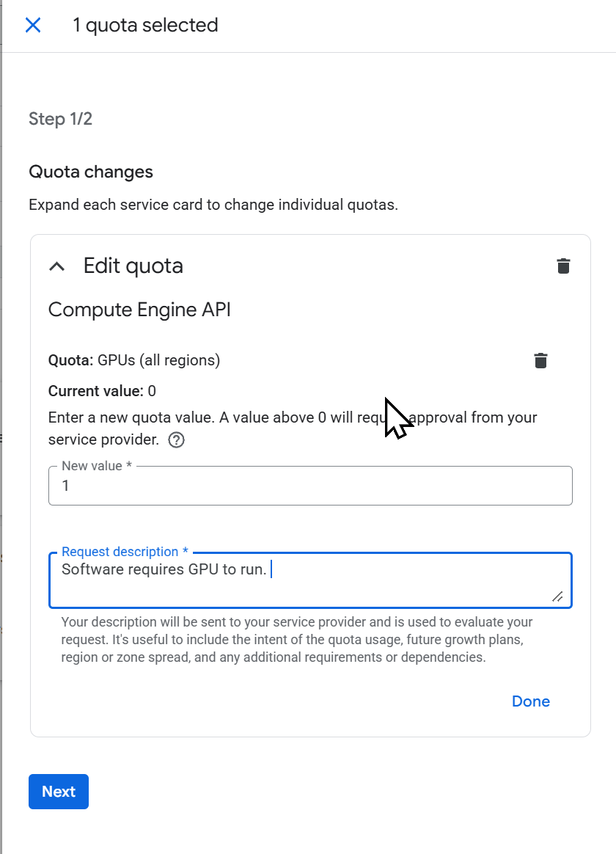Screen dimensions: 616x854
Task: Click the Current value: 0 text
Action: pyautogui.click(x=102, y=390)
